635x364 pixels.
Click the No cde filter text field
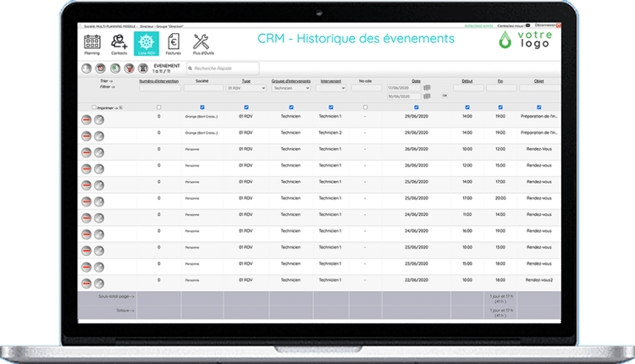pos(367,88)
